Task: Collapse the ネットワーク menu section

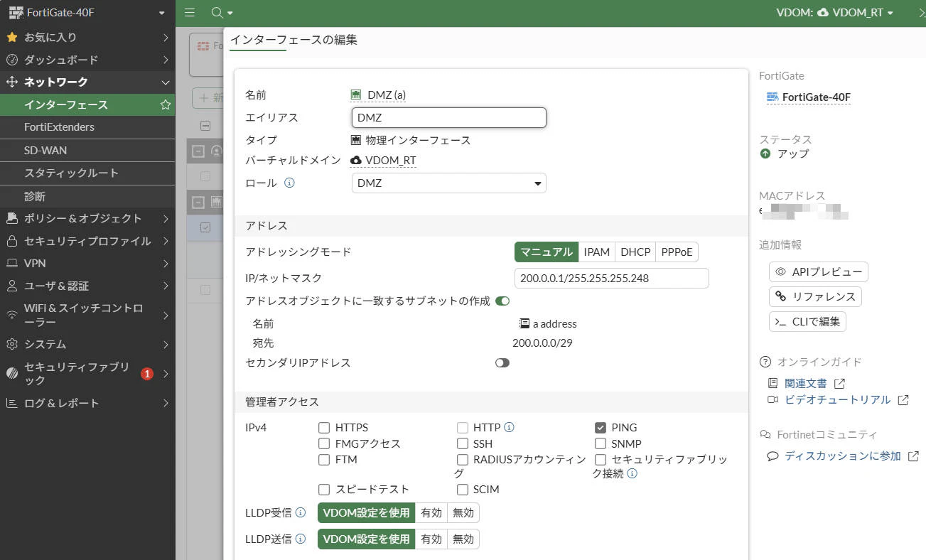Action: coord(87,82)
